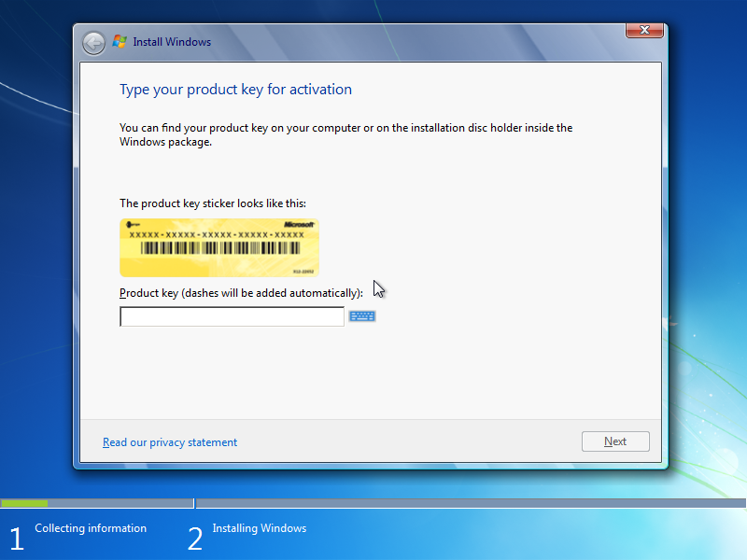Click step 1 Collecting information
Viewport: 747px width, 560px height.
90,528
